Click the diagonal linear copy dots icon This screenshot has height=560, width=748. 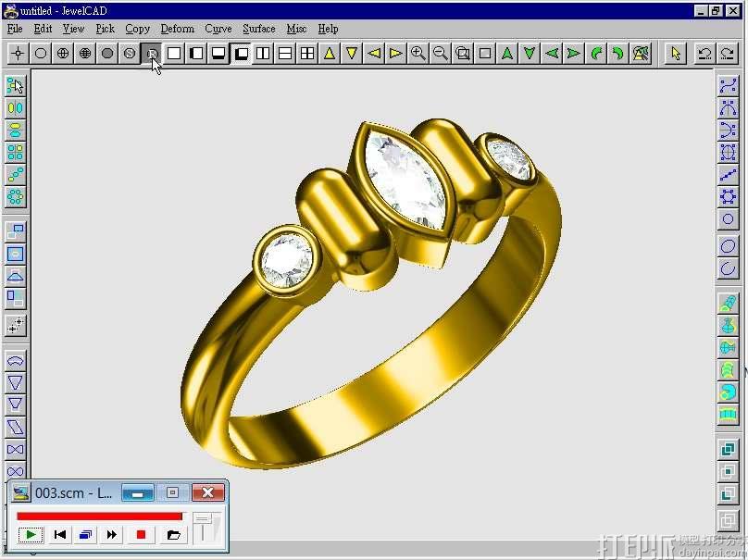(15, 175)
